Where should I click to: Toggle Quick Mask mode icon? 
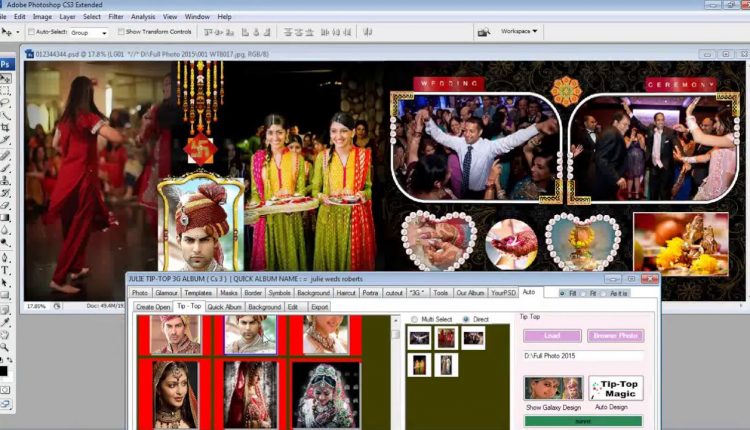point(5,390)
